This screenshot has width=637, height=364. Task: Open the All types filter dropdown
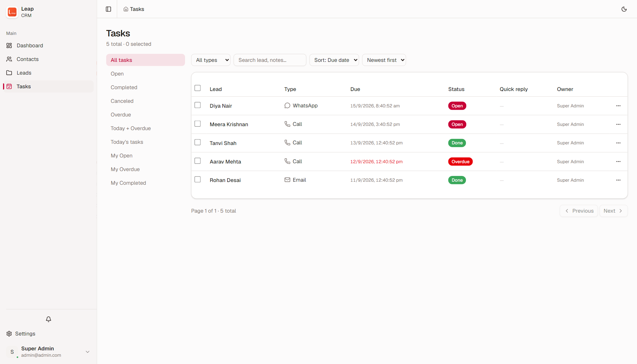(211, 60)
